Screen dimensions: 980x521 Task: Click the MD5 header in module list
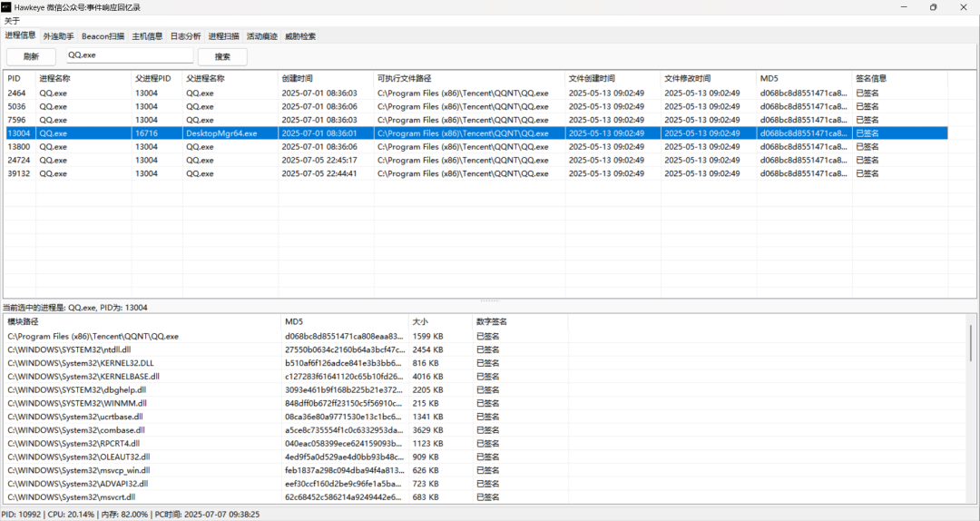(x=345, y=321)
